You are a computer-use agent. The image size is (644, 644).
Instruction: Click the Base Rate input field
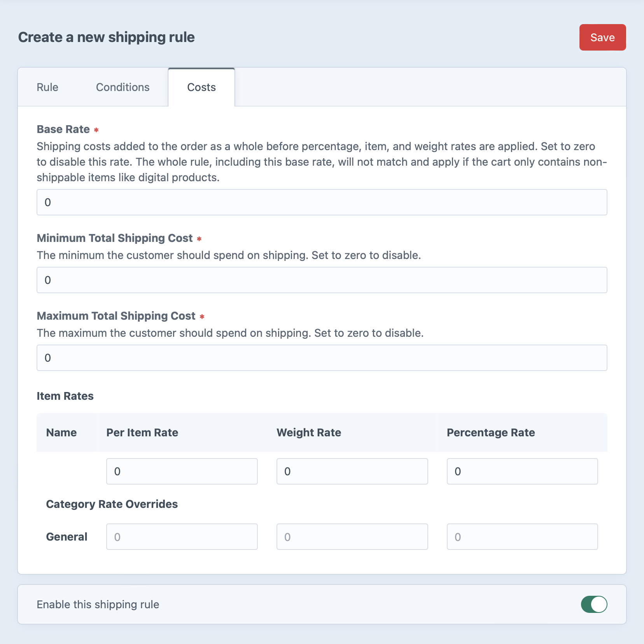tap(322, 202)
